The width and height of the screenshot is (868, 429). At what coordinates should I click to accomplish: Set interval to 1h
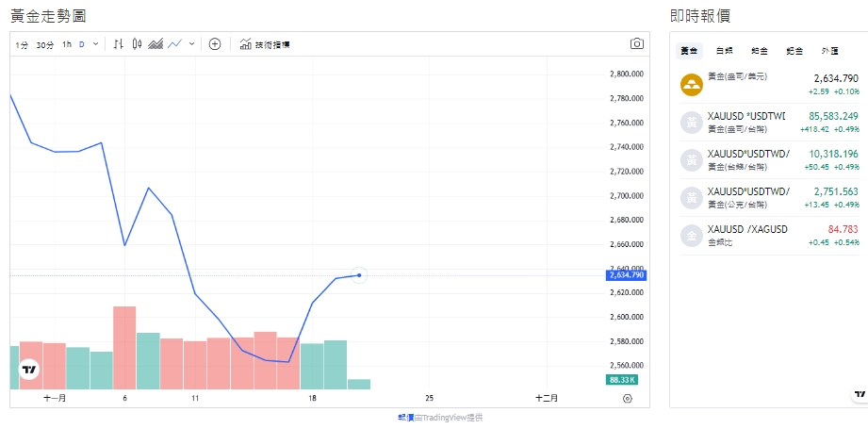coord(67,45)
